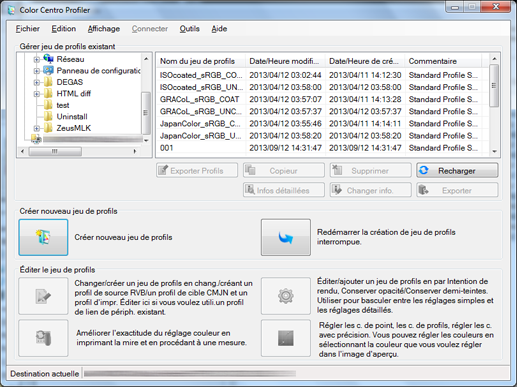Click the Supprimer button
Viewport: 517px width, 387px height.
tap(370, 170)
